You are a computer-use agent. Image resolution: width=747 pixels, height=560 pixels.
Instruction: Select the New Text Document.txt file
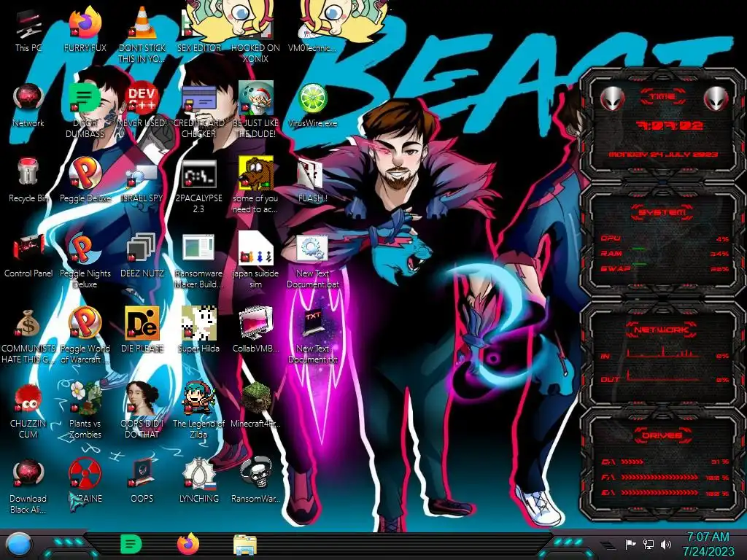(x=312, y=335)
